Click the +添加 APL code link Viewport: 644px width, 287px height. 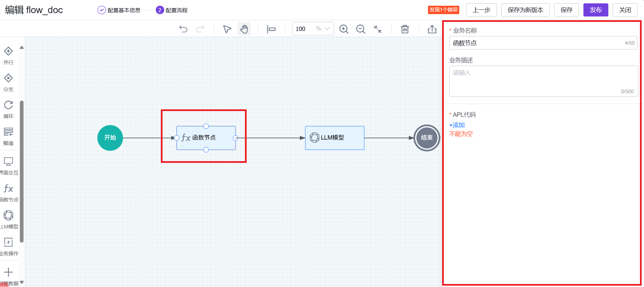pos(457,125)
